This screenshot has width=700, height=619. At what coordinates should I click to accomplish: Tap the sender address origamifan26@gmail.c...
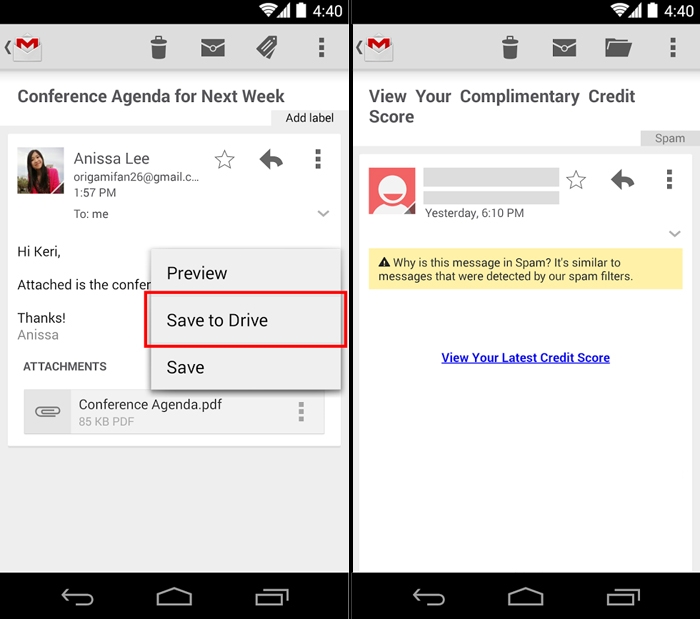[136, 177]
